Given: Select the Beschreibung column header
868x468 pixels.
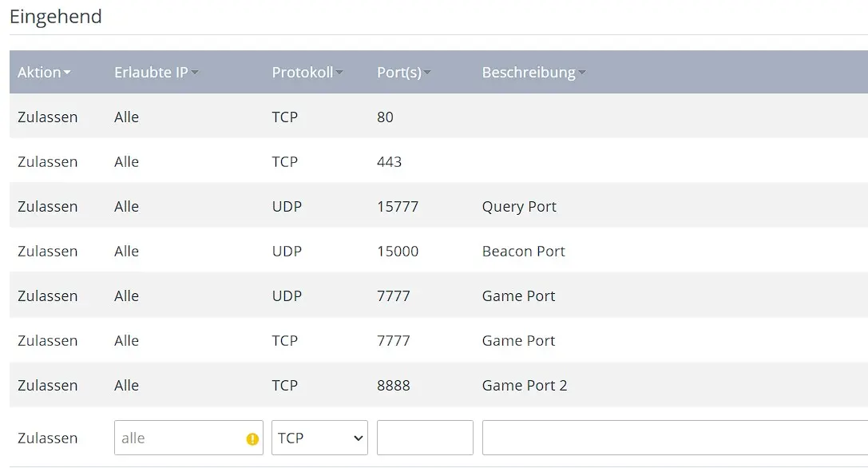Looking at the screenshot, I should [529, 72].
